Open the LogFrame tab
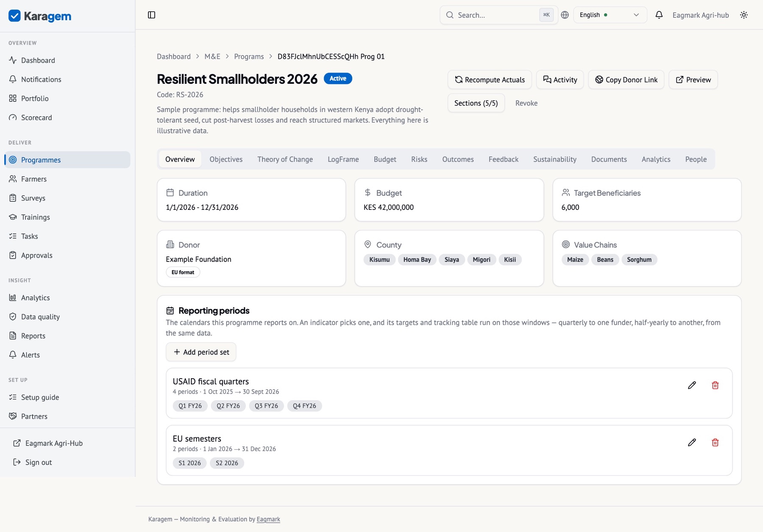763x532 pixels. 343,159
